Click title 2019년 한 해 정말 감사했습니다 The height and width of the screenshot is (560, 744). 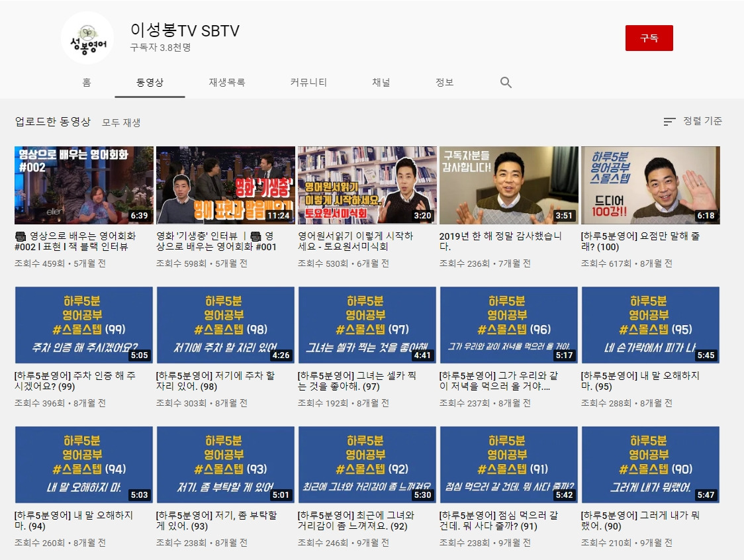point(500,241)
